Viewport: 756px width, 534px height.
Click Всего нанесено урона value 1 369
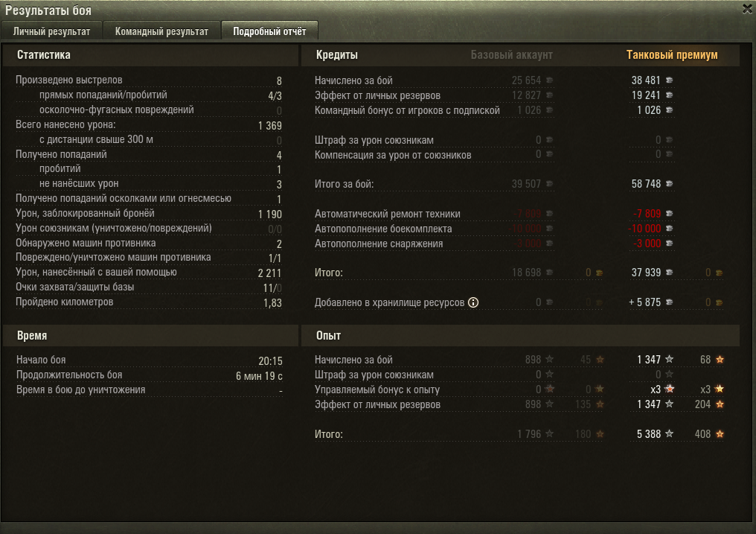coord(270,125)
